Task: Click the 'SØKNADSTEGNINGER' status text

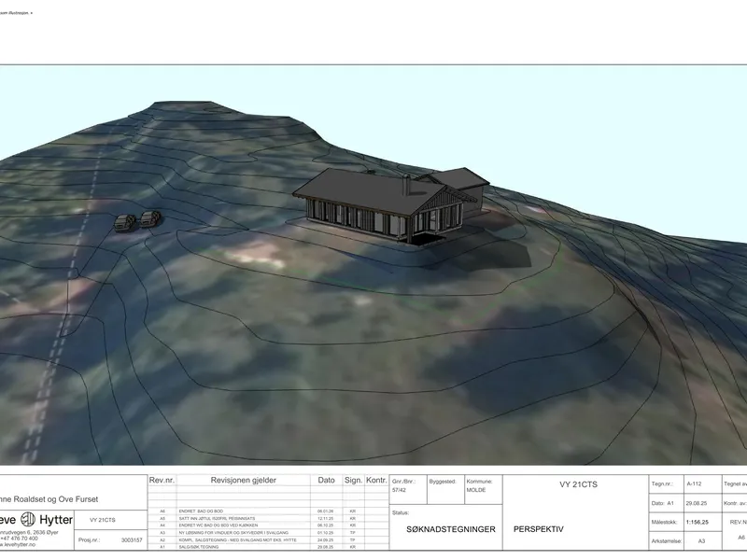Action: (x=451, y=529)
